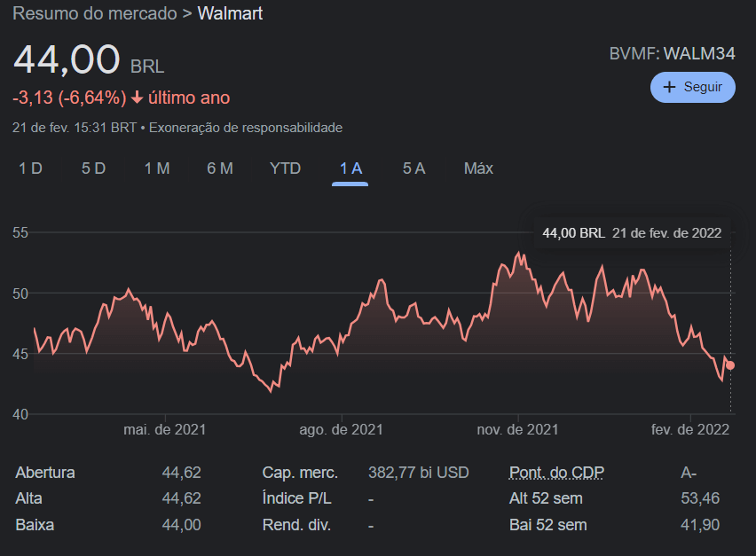The width and height of the screenshot is (756, 556).
Task: Switch to the 6 M chart range
Action: [220, 168]
